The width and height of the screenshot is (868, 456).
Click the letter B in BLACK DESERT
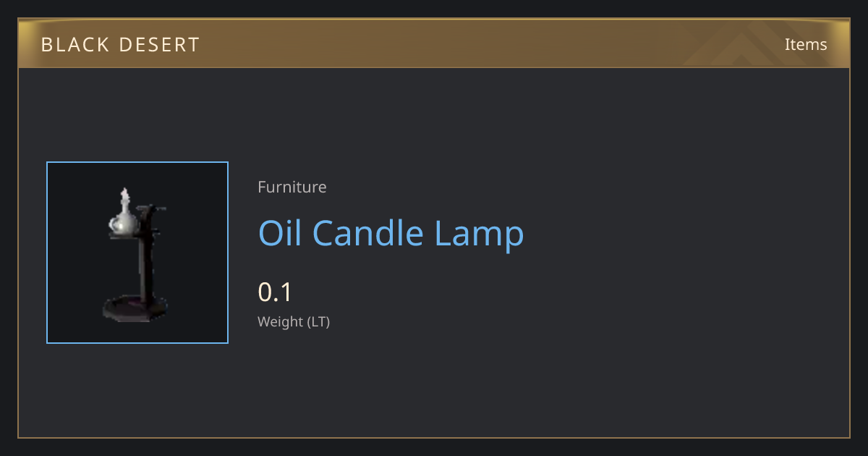tap(46, 45)
